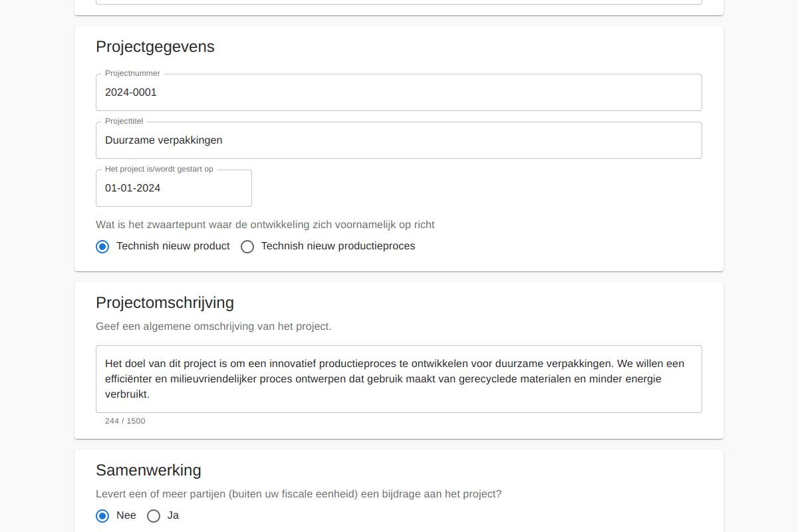Screen dimensions: 798x532
Task: Choose the Ja radio option
Action: pyautogui.click(x=154, y=516)
